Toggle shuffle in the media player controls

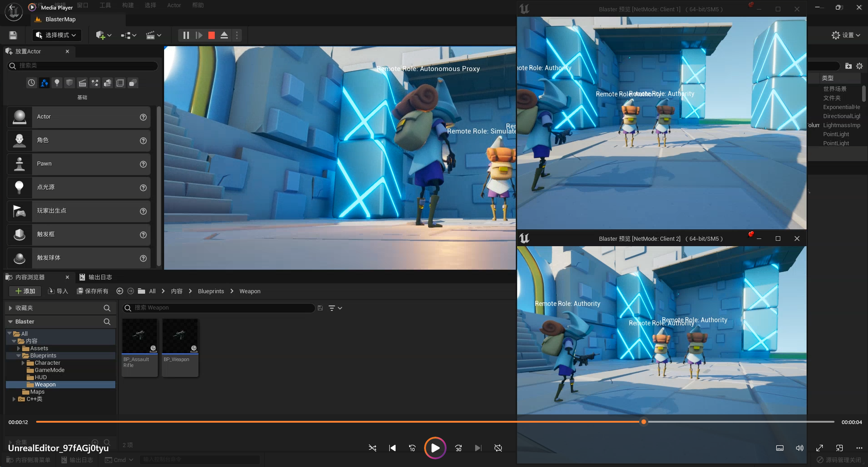tap(372, 448)
